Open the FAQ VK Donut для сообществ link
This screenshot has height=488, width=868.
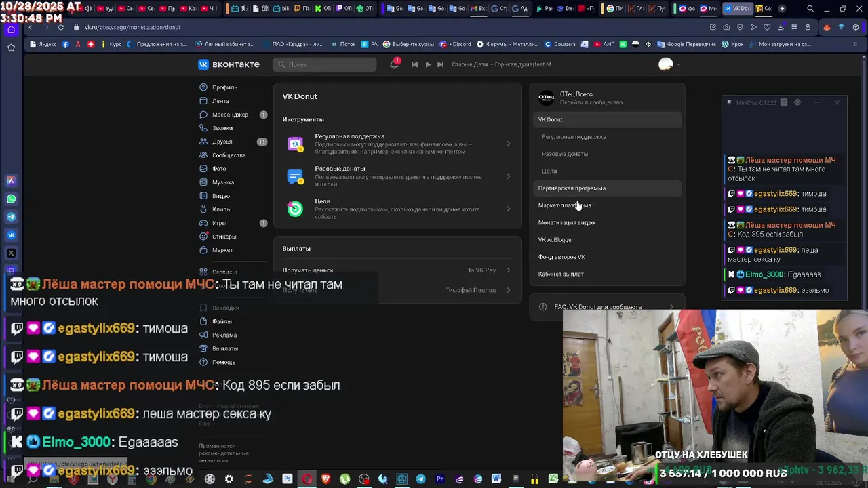pos(607,307)
